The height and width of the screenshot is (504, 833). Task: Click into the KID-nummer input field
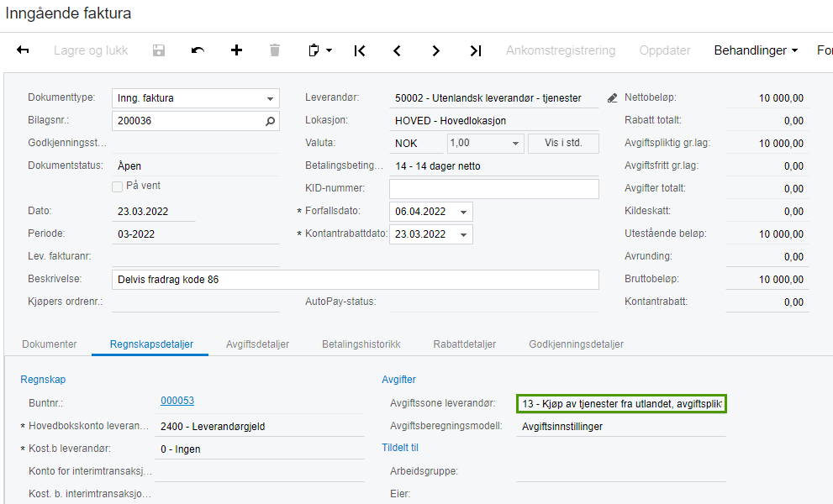[x=493, y=189]
